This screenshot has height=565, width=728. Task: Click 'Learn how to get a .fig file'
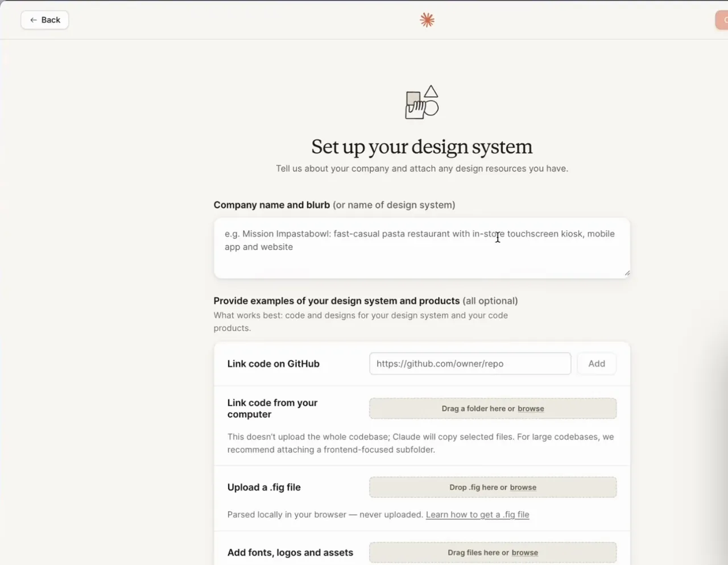click(478, 514)
